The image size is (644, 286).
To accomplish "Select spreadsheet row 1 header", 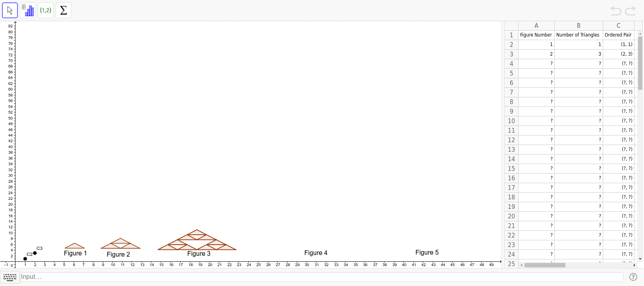I will (x=511, y=35).
